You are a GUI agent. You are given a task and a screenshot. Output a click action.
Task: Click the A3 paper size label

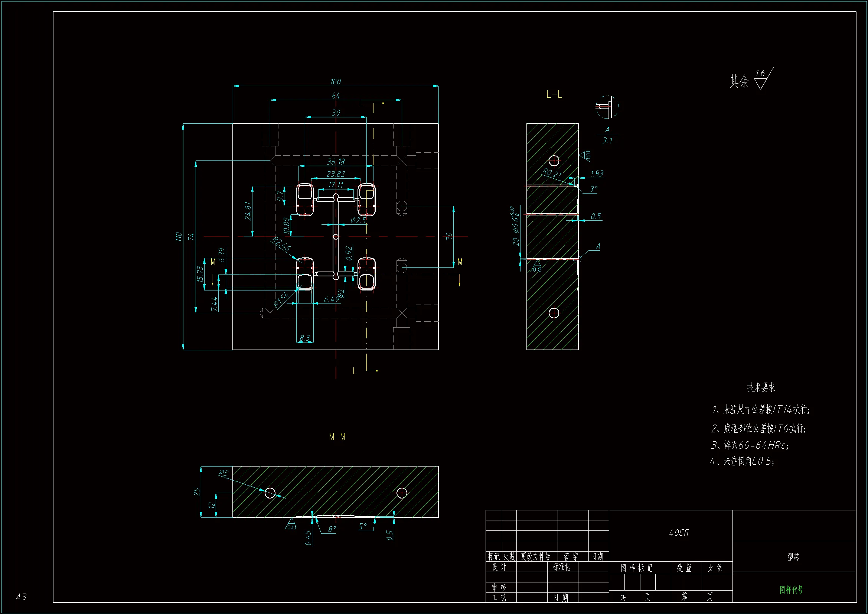tap(21, 597)
